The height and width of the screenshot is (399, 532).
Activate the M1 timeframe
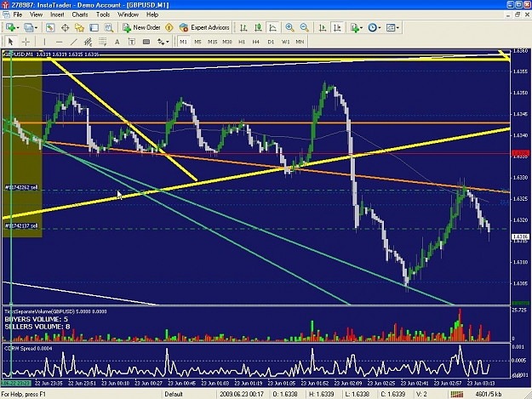pos(183,42)
